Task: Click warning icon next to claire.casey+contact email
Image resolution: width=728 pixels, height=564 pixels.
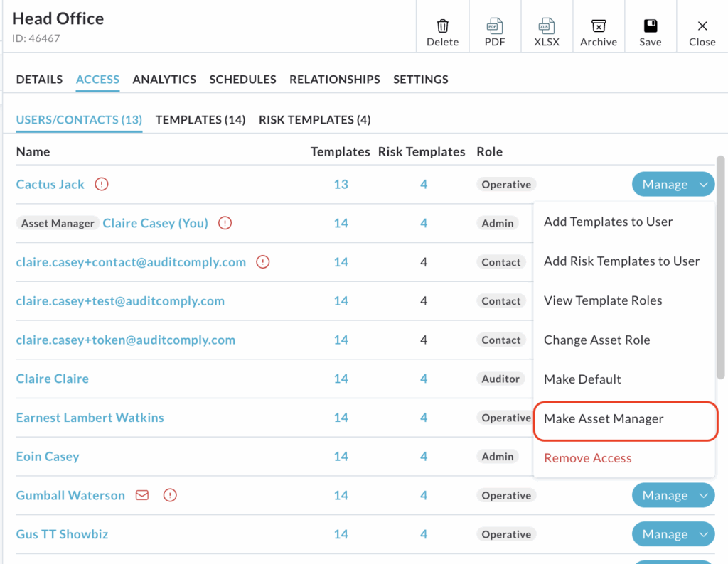Action: (263, 262)
